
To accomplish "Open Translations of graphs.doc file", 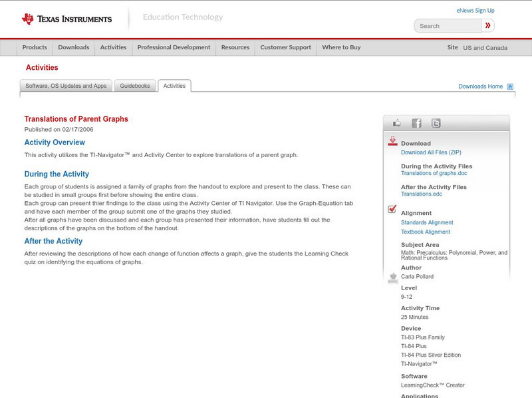I will tap(434, 173).
